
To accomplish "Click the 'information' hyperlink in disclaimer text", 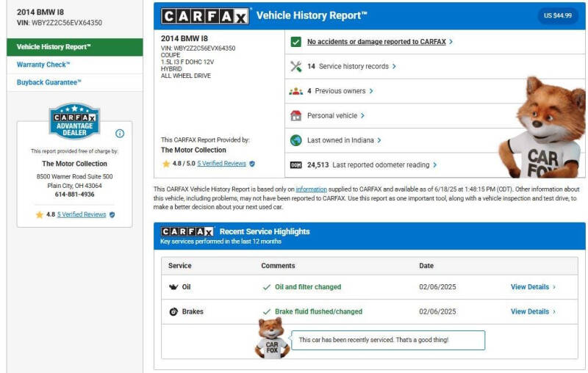I will (311, 189).
